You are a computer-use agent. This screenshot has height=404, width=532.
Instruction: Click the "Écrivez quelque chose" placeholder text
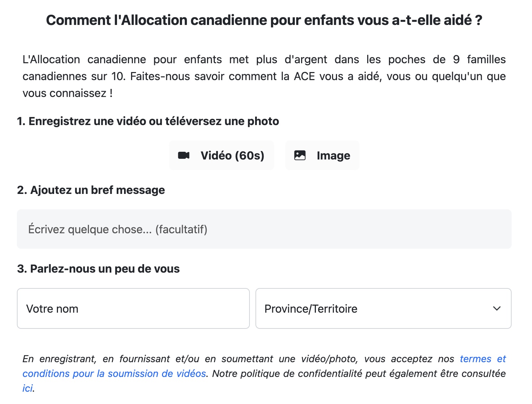coord(90,229)
